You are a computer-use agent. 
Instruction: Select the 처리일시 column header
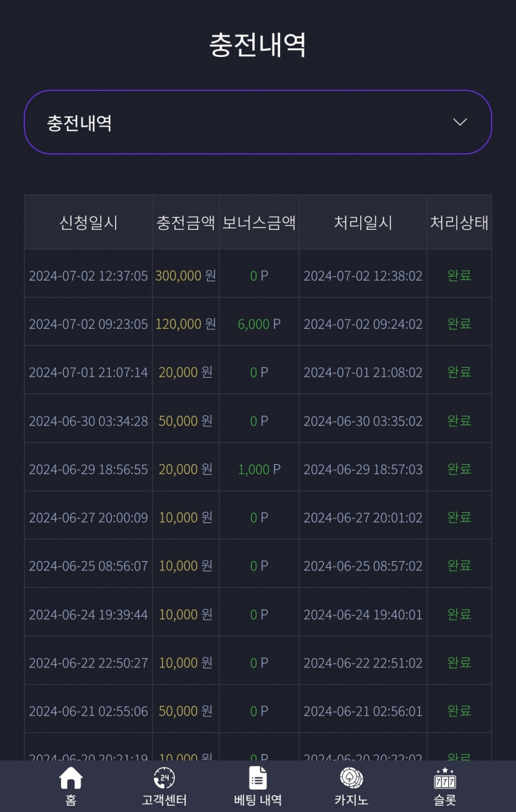click(x=363, y=222)
